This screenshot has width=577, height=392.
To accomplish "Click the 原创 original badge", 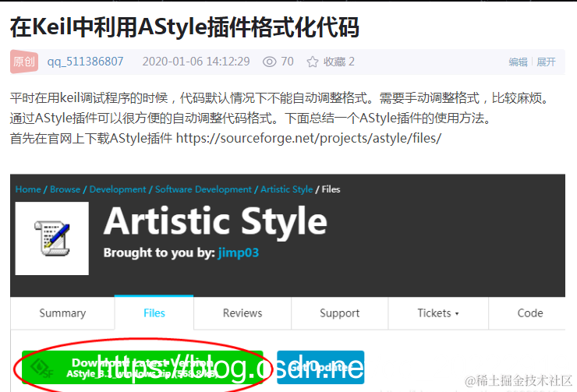I will [24, 62].
